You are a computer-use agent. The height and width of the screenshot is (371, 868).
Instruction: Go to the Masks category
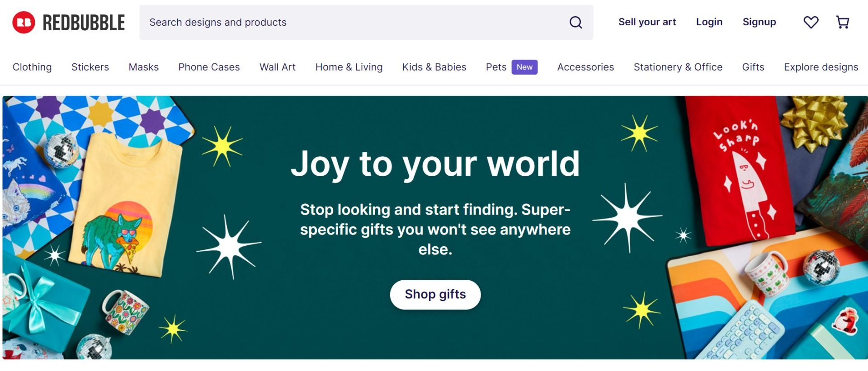pyautogui.click(x=144, y=67)
